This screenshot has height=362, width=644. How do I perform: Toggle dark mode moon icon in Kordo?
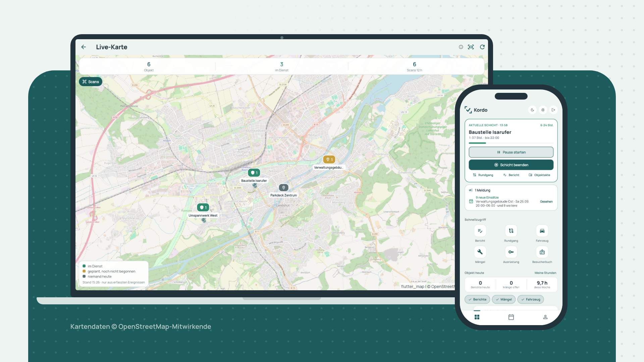click(532, 110)
